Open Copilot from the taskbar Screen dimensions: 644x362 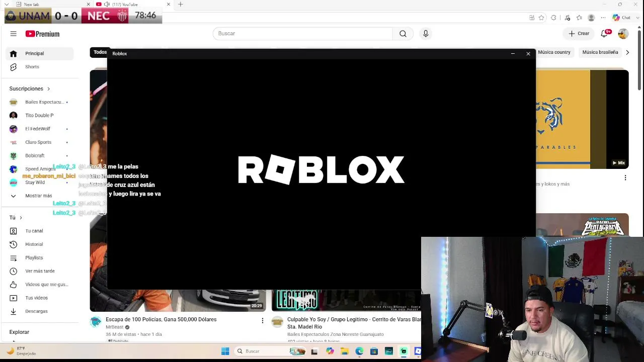coord(330,351)
